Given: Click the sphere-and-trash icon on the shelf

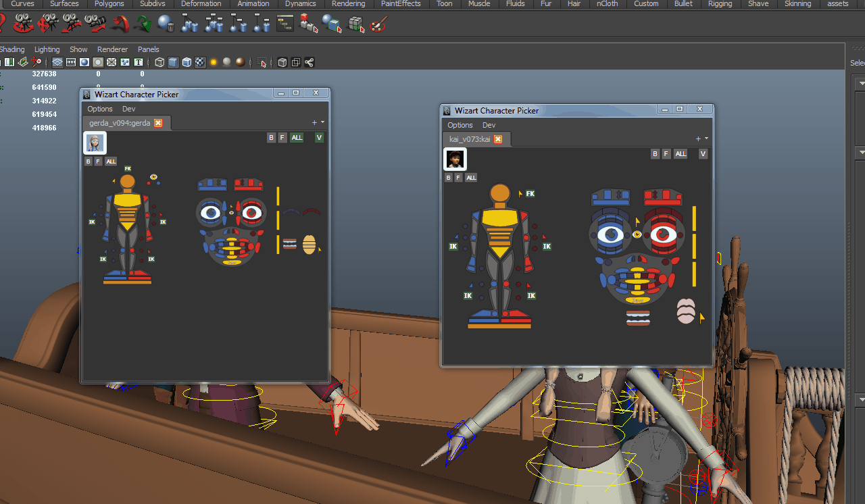Looking at the screenshot, I should click(168, 24).
